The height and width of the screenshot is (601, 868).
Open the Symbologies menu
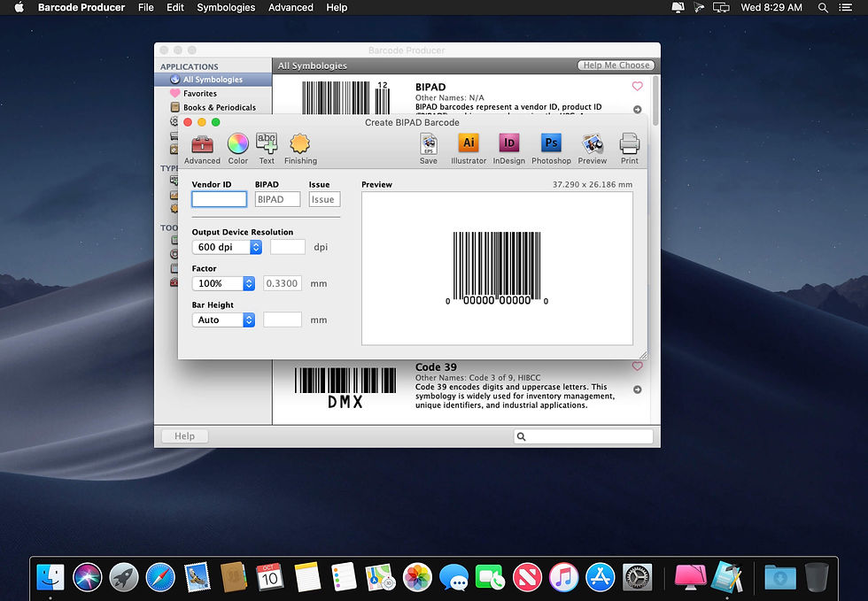(x=225, y=7)
